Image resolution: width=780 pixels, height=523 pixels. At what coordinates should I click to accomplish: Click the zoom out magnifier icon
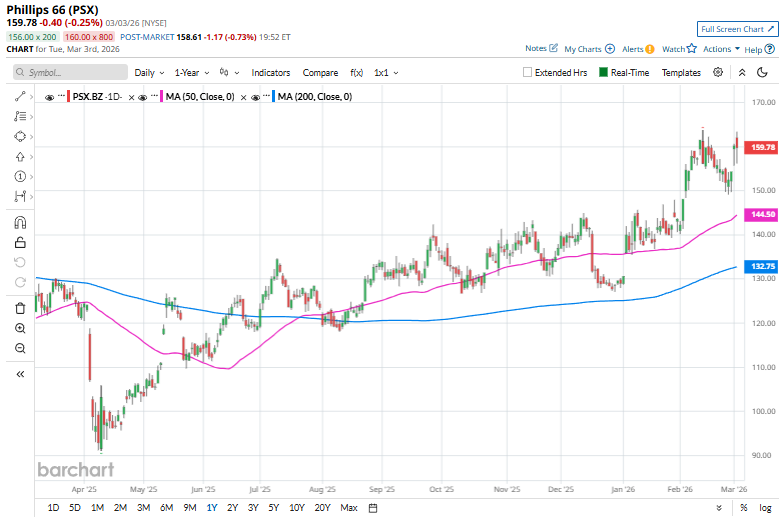click(x=20, y=348)
